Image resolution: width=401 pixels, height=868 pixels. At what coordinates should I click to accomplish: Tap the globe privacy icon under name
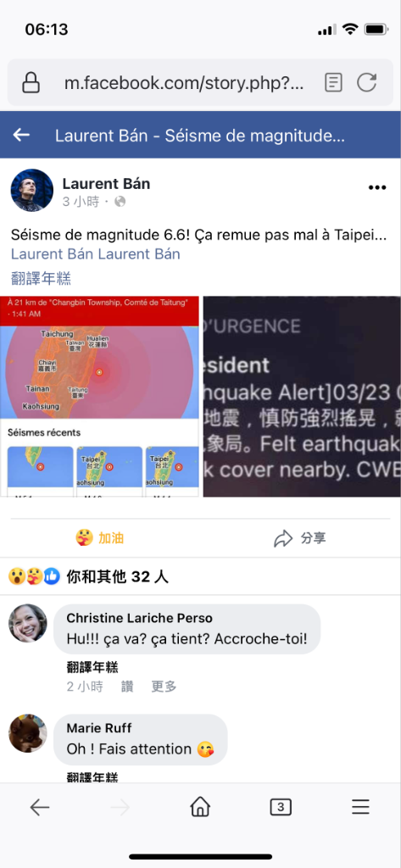click(x=120, y=202)
